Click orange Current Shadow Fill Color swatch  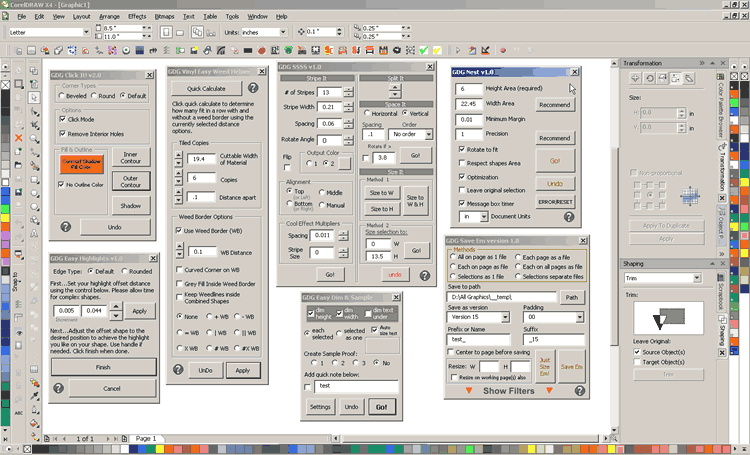(x=81, y=164)
